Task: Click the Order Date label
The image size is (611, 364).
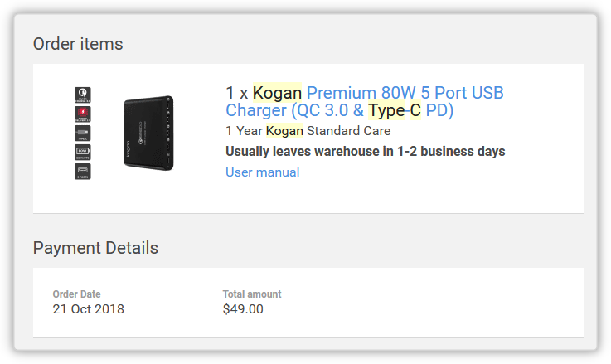Action: (x=77, y=294)
